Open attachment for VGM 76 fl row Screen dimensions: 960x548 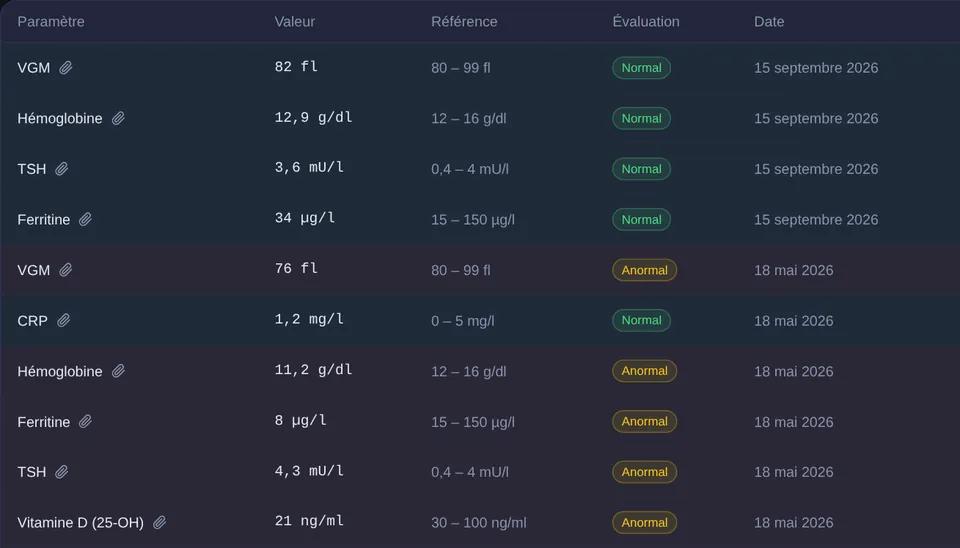click(x=66, y=270)
